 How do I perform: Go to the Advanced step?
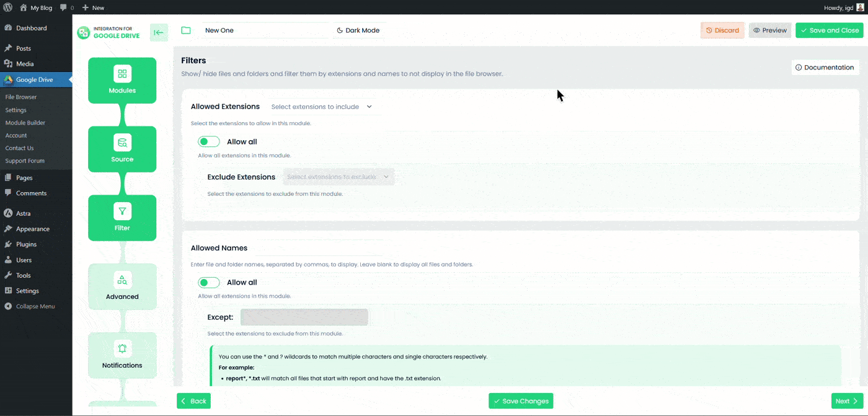click(122, 287)
